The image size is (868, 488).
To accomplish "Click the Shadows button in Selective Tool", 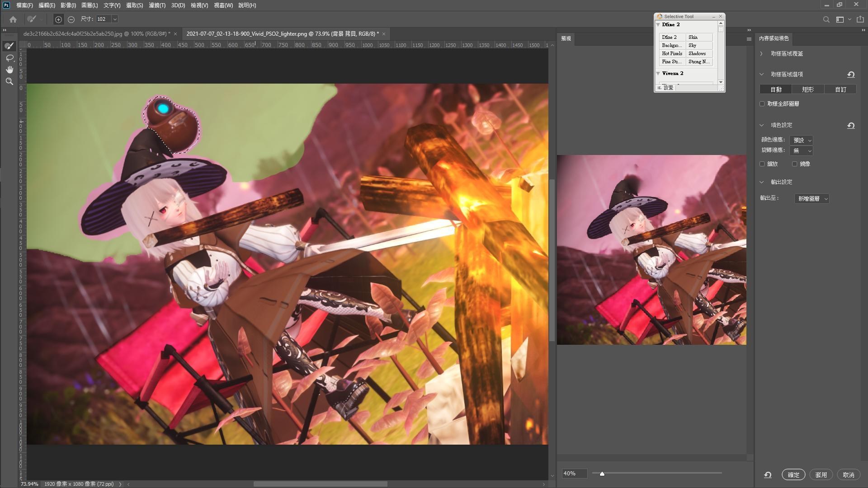I will [x=699, y=54].
